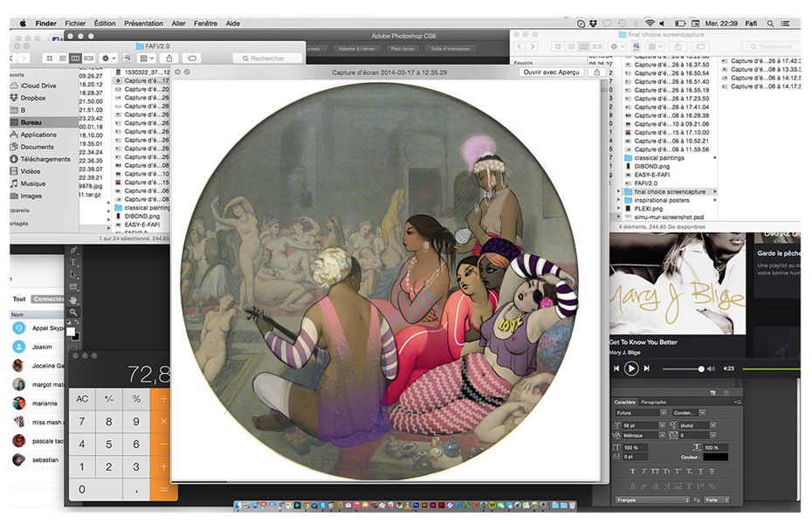Image resolution: width=812 pixels, height=524 pixels.
Task: Select the Pen tool in Photoshop toolbar
Action: 73,250
